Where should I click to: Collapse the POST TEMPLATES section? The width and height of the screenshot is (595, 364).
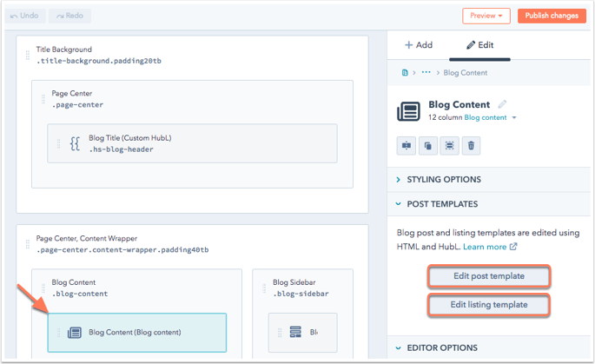[x=489, y=204]
